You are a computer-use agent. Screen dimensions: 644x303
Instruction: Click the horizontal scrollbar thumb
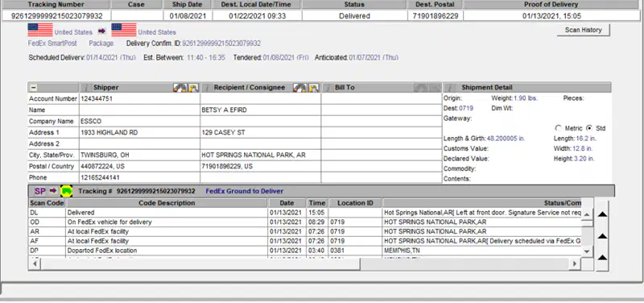[200, 264]
